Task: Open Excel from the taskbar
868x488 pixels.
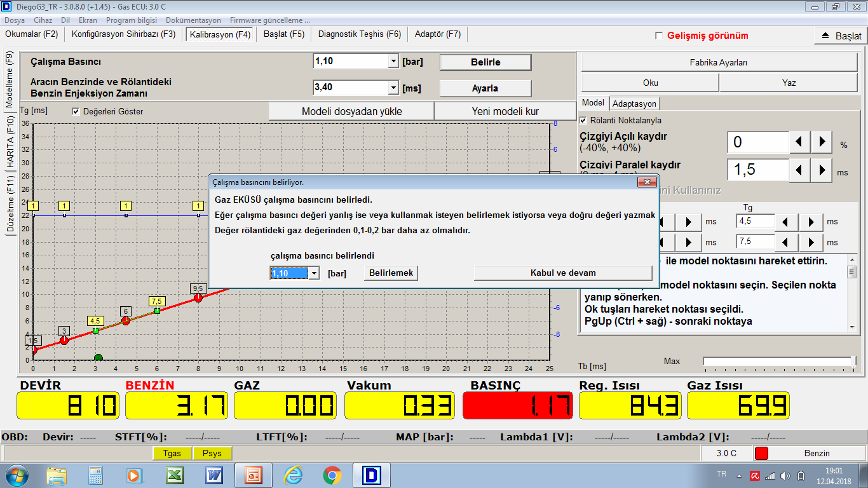Action: coord(175,475)
